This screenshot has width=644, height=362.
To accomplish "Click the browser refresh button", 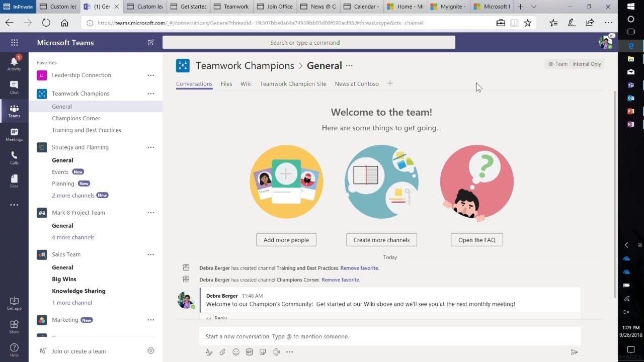I will pyautogui.click(x=46, y=23).
